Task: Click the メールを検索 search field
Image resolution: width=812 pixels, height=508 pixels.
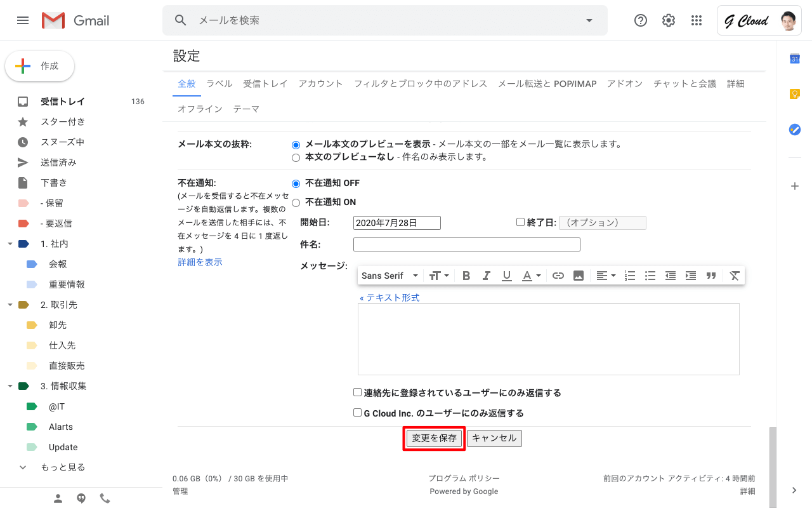Action: (384, 20)
